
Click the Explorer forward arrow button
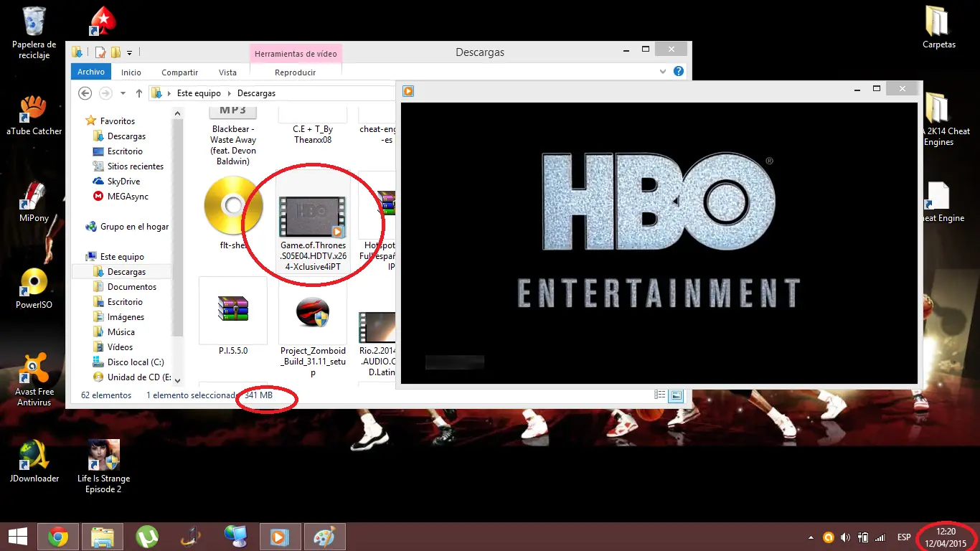[105, 93]
